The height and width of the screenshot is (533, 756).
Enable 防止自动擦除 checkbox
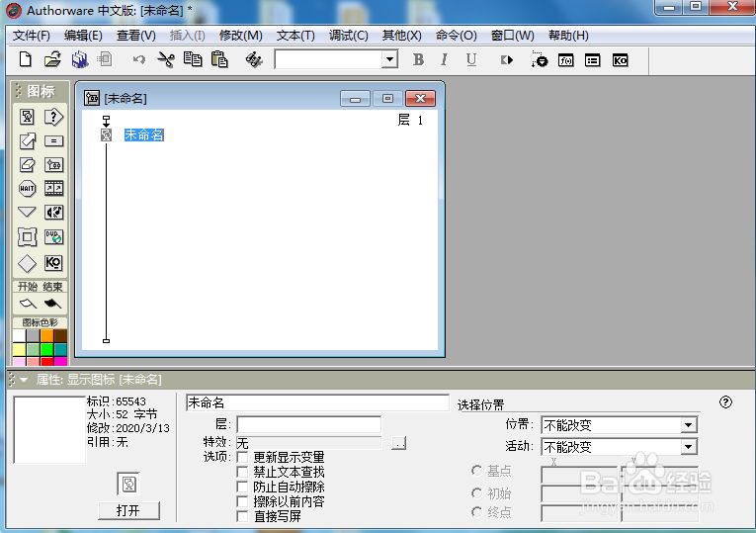tap(242, 487)
